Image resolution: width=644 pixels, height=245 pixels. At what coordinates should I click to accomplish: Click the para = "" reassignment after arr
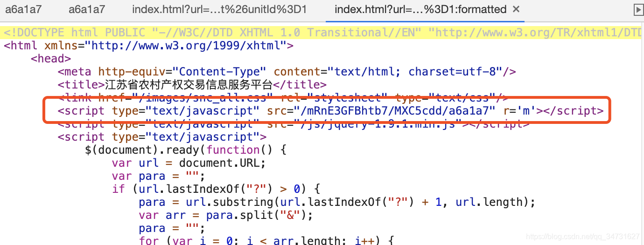pos(172,228)
